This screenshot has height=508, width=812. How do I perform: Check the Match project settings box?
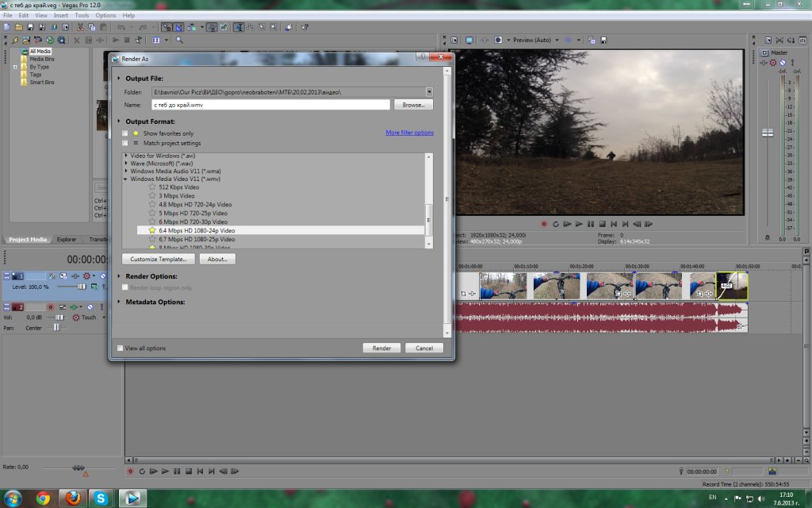[x=124, y=144]
